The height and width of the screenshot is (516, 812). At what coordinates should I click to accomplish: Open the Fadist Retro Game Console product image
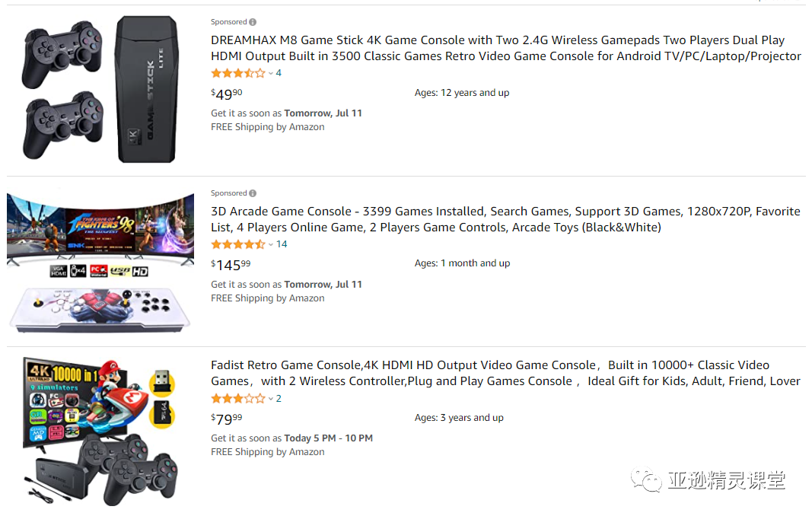pos(100,431)
